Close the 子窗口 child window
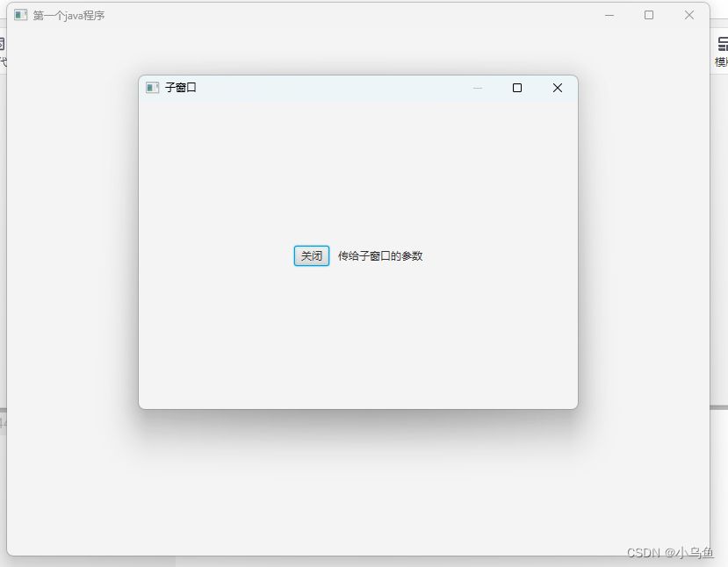This screenshot has width=728, height=567. pos(557,88)
